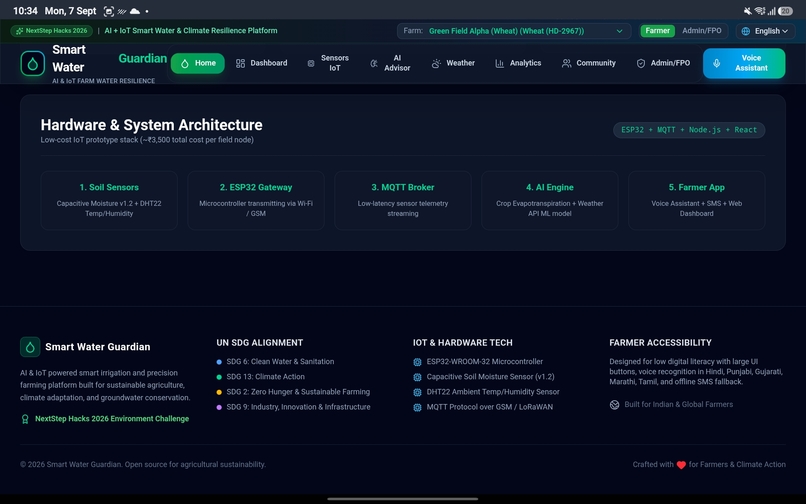Open the Admin/FPO navigation tab
This screenshot has width=806, height=504.
(x=664, y=63)
